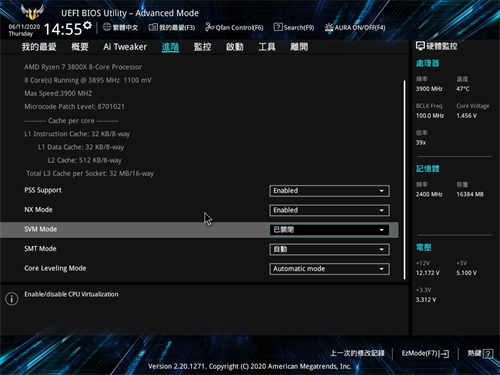500x375 pixels.
Task: Switch to the 離開 tab
Action: pos(299,47)
